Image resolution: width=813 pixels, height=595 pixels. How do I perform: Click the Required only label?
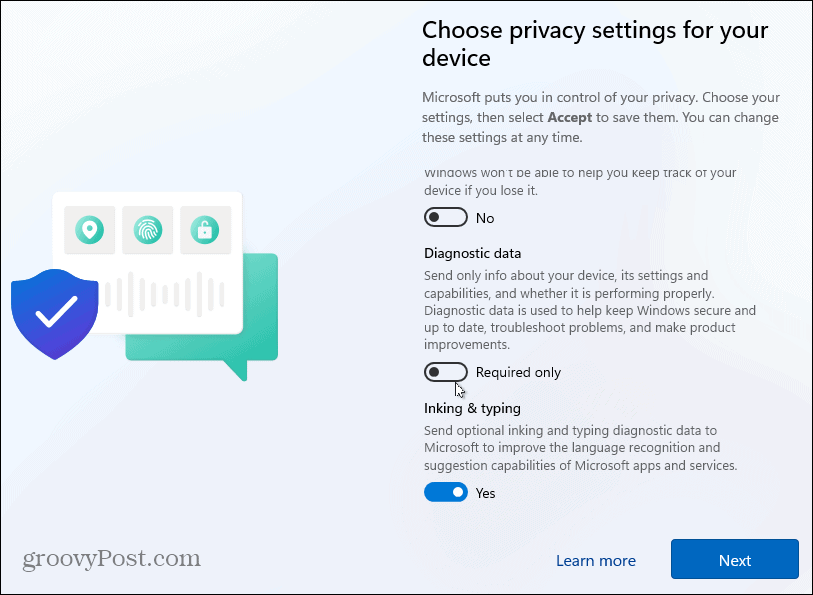pyautogui.click(x=518, y=371)
